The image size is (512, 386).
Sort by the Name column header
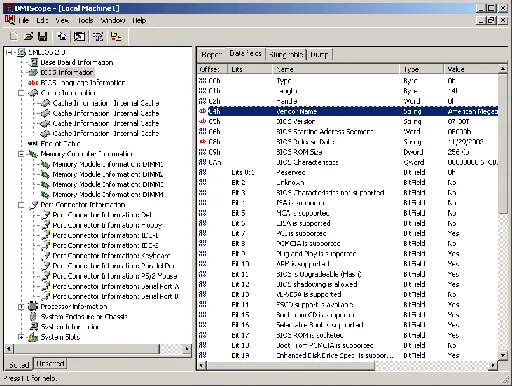point(336,69)
